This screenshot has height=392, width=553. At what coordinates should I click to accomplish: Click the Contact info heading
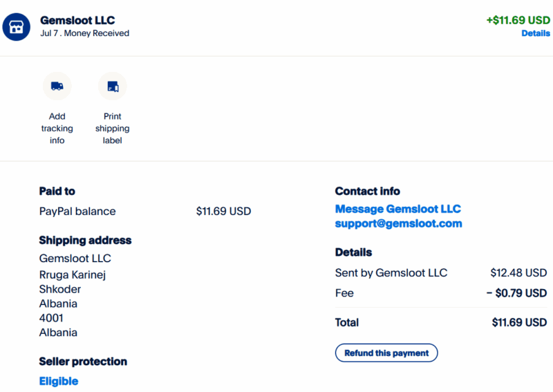click(x=368, y=192)
